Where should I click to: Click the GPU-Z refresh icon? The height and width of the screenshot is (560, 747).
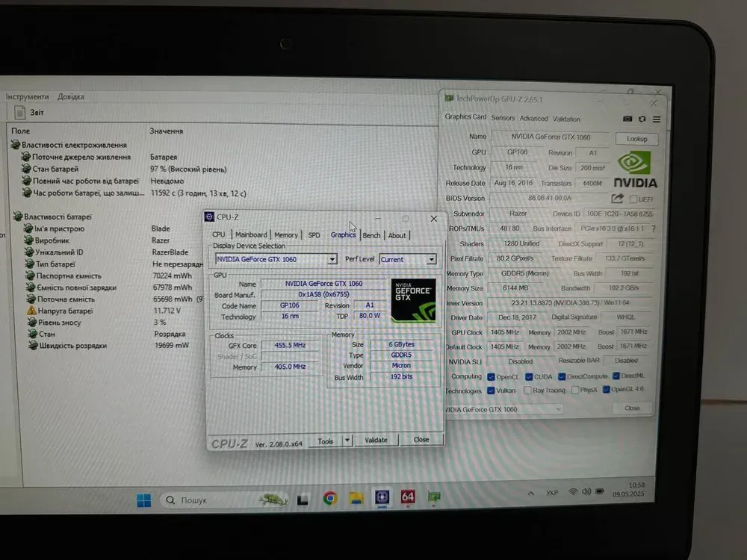coord(642,119)
